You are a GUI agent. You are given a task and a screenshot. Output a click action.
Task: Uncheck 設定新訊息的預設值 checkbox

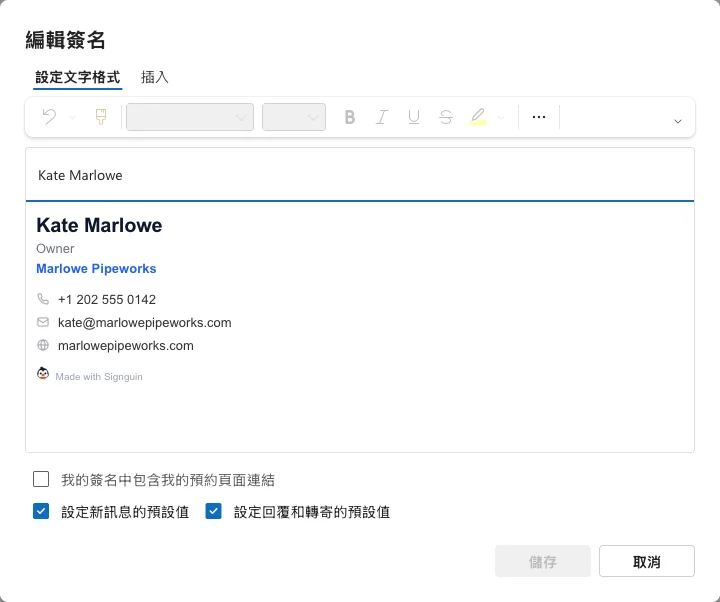coord(41,511)
